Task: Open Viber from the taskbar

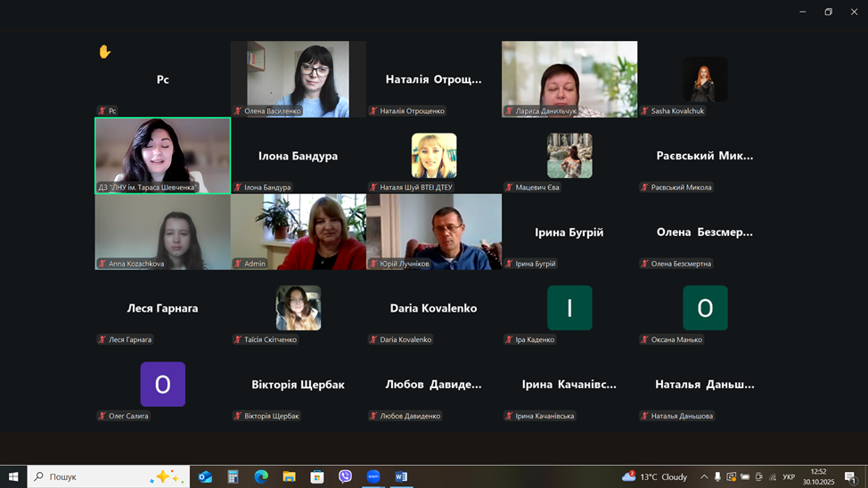Action: tap(345, 476)
